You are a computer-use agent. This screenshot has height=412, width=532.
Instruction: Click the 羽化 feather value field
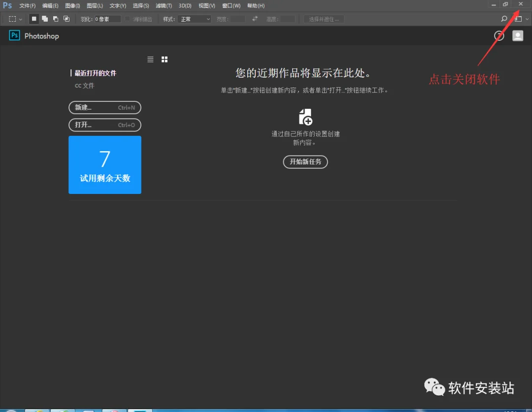pos(107,19)
